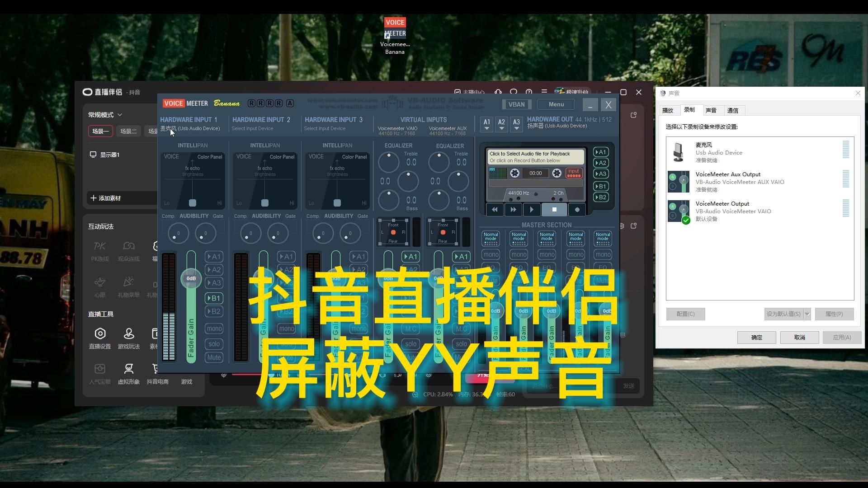
Task: Toggle A1 routing on Voicemeeter VAIO strip
Action: [x=410, y=257]
